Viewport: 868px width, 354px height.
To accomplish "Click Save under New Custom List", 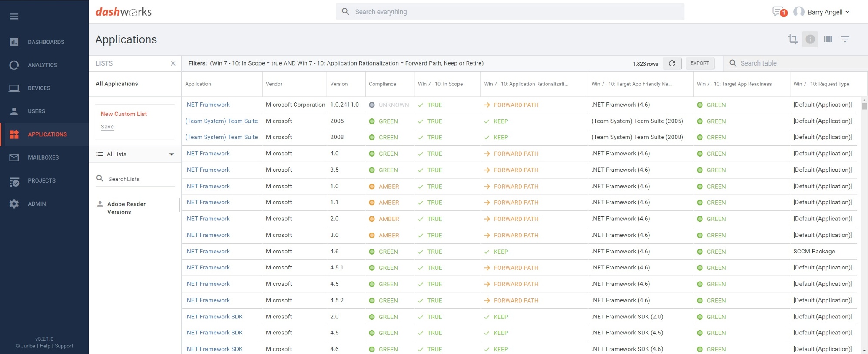I will click(x=107, y=127).
